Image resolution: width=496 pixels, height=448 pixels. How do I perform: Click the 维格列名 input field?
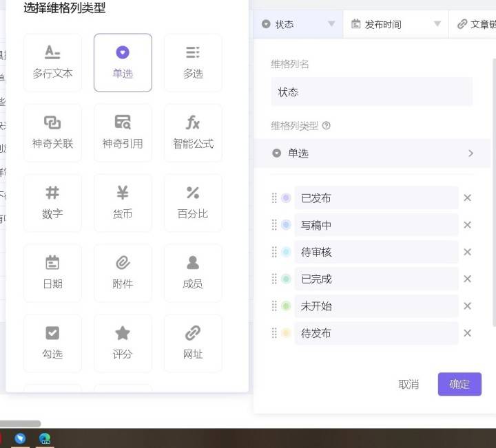372,92
